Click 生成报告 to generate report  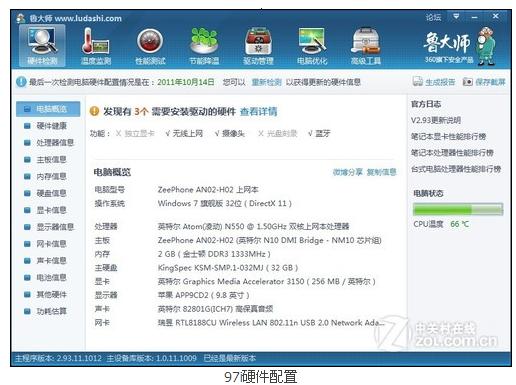pyautogui.click(x=434, y=82)
